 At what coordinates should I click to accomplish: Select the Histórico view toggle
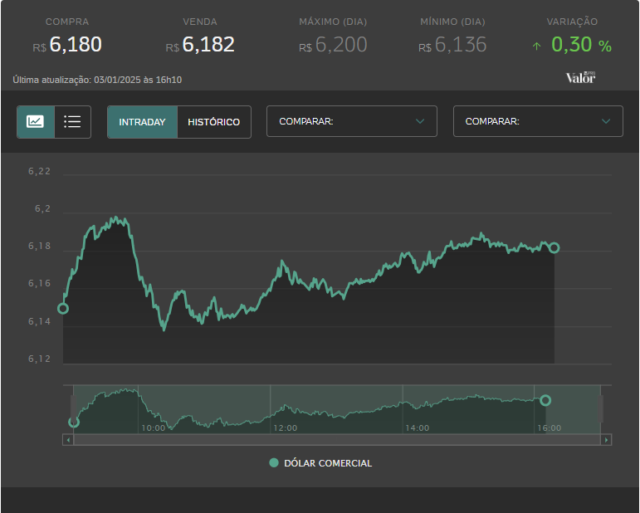tap(214, 122)
